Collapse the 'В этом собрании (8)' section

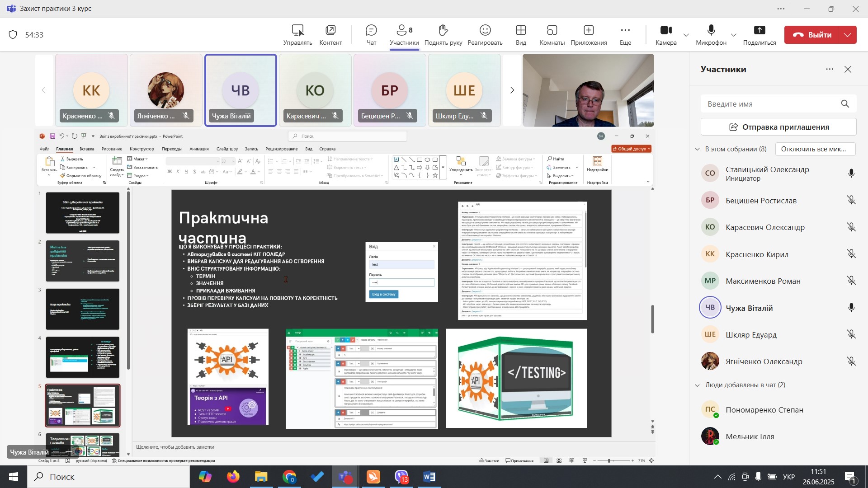click(x=698, y=149)
